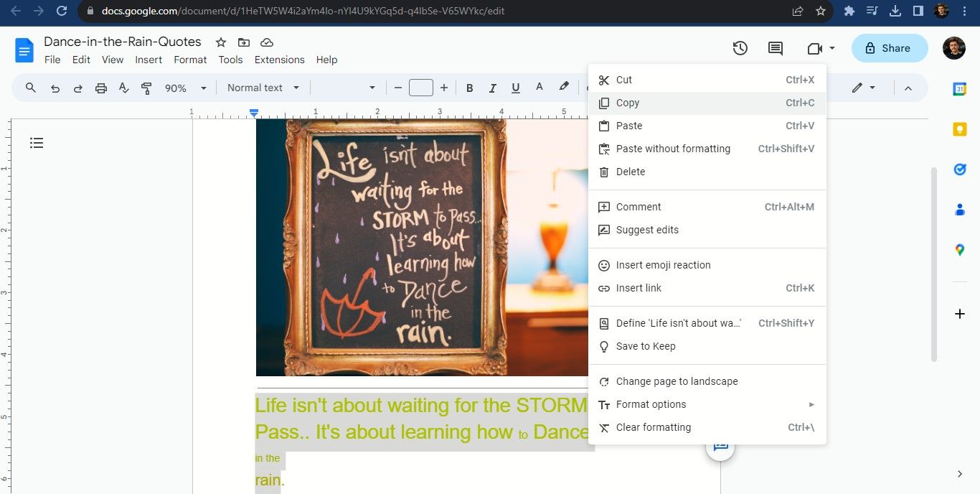Select the paint format roller icon
This screenshot has width=980, height=494.
(147, 88)
